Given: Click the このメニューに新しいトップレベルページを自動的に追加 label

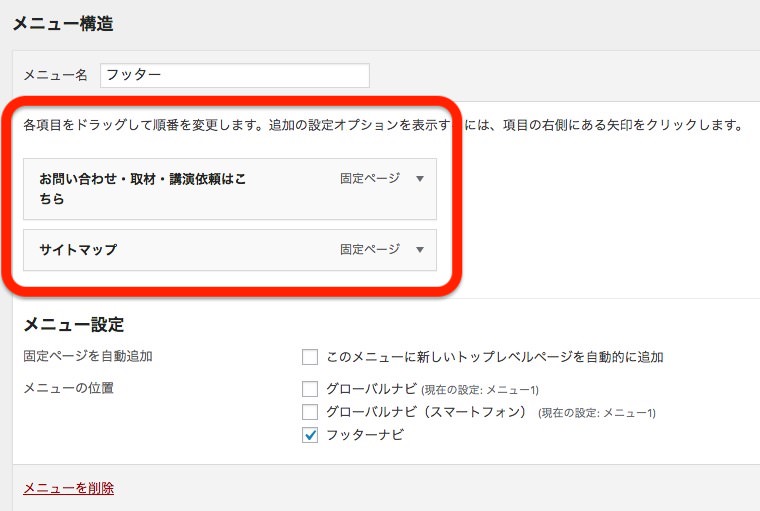Looking at the screenshot, I should [x=495, y=357].
